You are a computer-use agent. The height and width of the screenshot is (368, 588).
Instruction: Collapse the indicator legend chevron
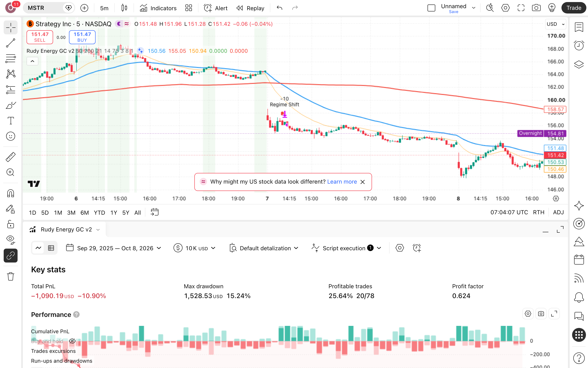[32, 61]
